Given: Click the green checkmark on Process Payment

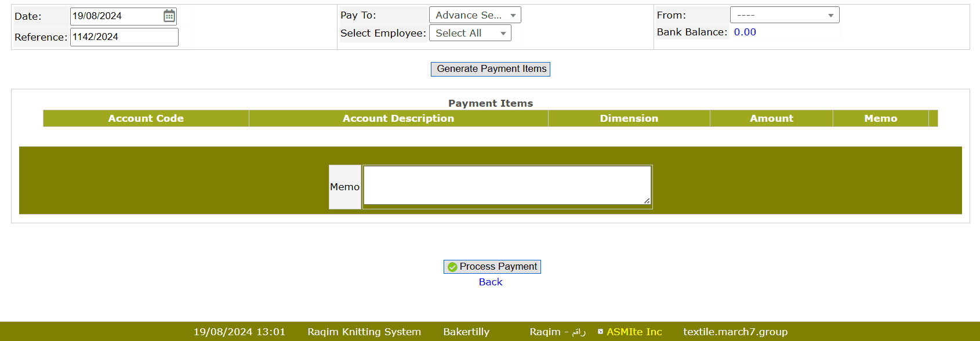Looking at the screenshot, I should [x=452, y=267].
